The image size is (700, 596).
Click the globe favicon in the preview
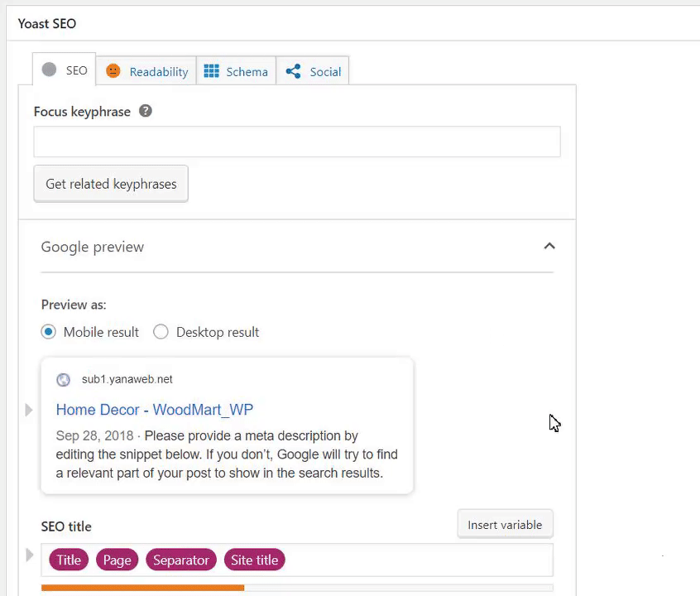(x=64, y=380)
